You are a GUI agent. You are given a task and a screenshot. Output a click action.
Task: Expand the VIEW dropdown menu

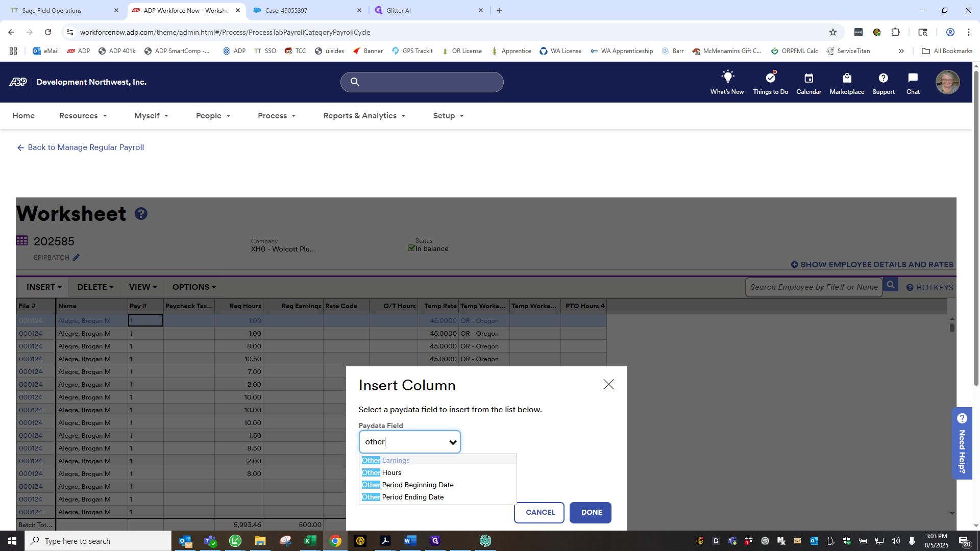(143, 287)
